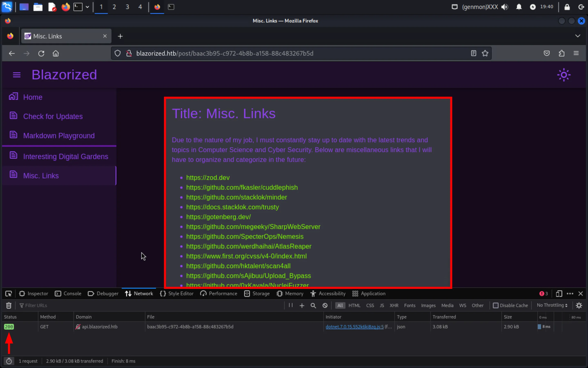Open the hktalent/scan4all link
The height and width of the screenshot is (368, 588).
pyautogui.click(x=238, y=266)
